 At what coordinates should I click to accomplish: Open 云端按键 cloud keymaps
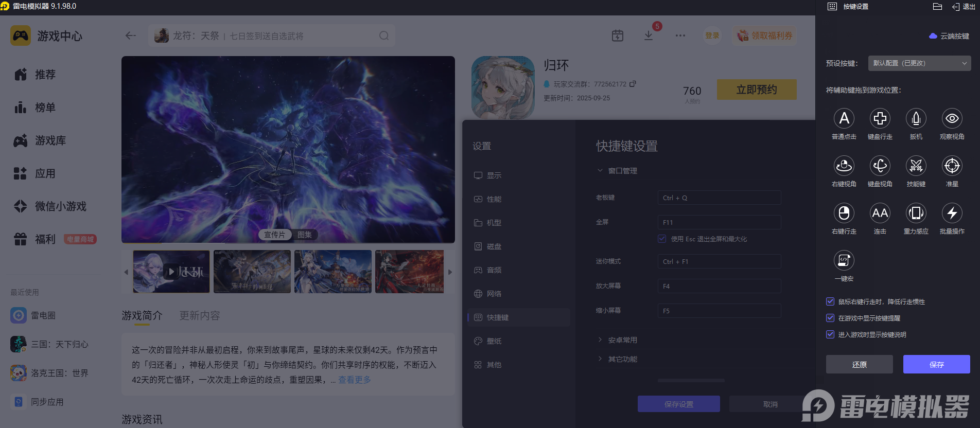(949, 36)
